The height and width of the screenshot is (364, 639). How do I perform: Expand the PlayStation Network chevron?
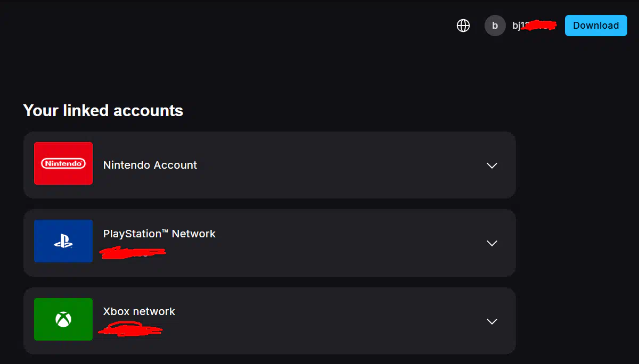click(492, 243)
